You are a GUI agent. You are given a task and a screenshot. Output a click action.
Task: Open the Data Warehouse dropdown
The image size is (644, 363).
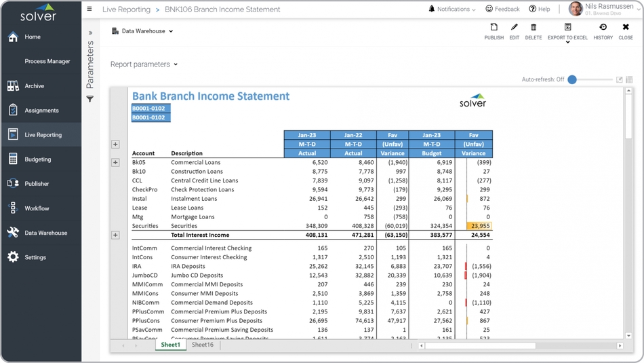142,31
